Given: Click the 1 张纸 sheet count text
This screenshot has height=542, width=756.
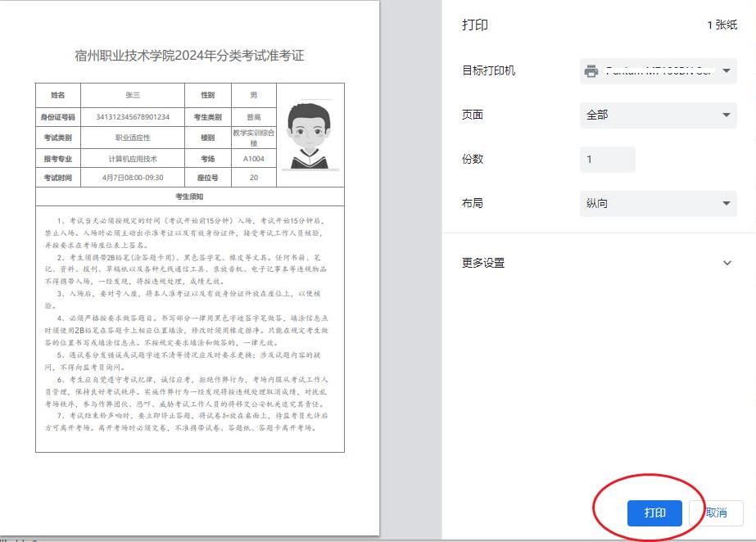Looking at the screenshot, I should coord(722,25).
